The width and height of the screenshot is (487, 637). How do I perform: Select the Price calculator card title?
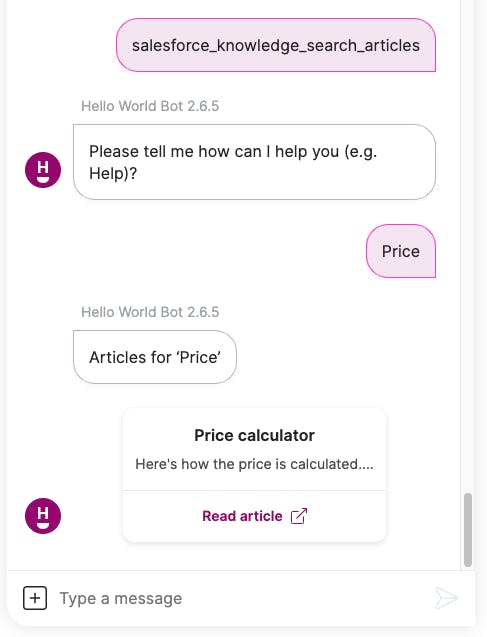[254, 435]
